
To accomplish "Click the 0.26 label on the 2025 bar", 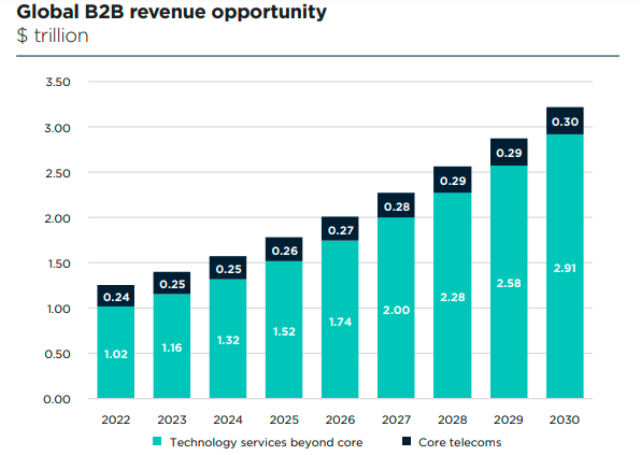I will pyautogui.click(x=284, y=251).
